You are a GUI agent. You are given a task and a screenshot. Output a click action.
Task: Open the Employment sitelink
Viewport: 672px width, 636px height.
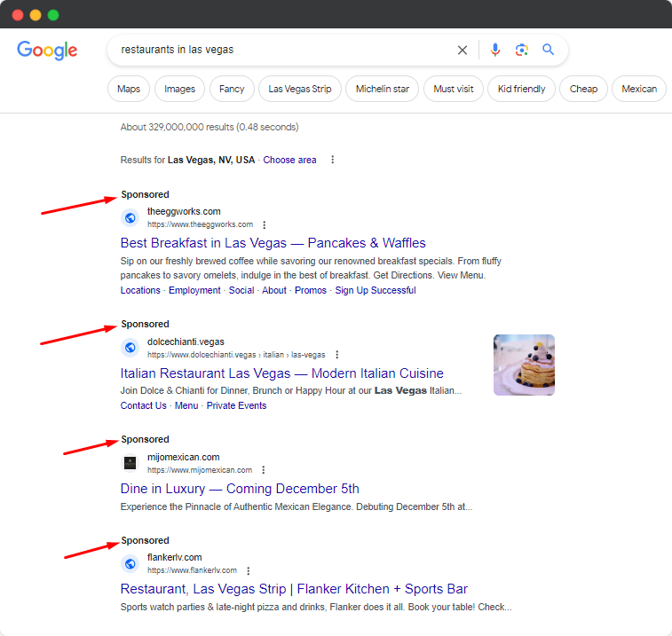[194, 290]
